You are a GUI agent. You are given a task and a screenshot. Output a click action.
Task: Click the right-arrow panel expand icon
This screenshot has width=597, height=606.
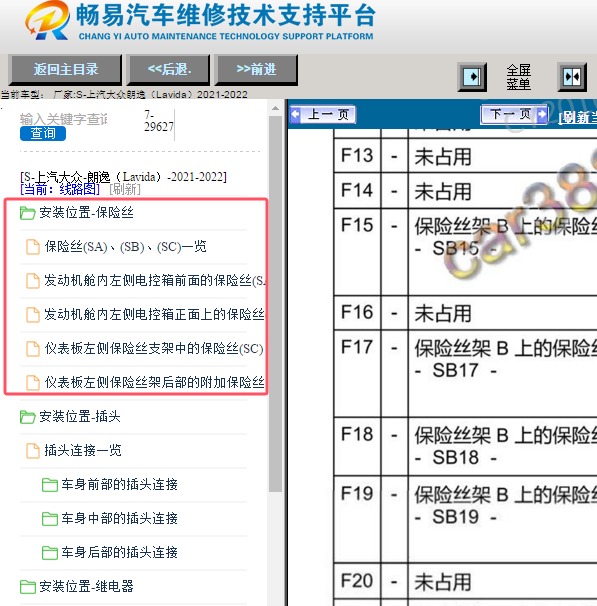472,77
